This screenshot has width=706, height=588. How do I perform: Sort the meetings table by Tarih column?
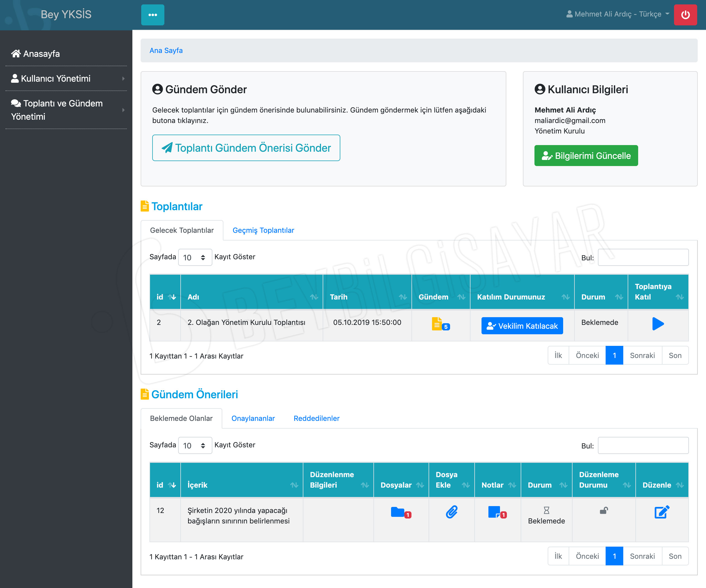click(367, 297)
